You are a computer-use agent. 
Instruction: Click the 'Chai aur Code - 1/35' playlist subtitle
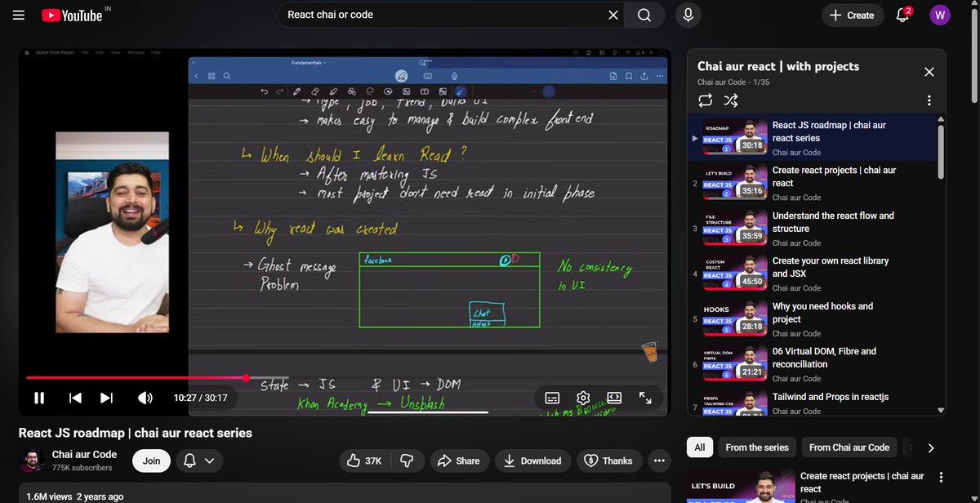coord(733,82)
